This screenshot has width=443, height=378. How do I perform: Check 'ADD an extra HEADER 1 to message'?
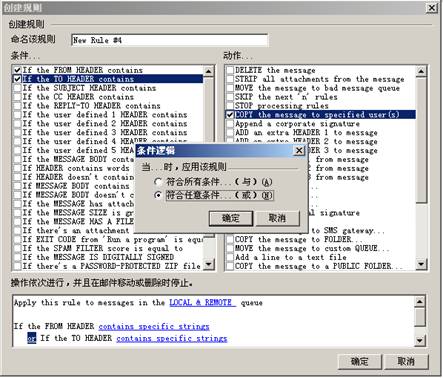pyautogui.click(x=230, y=133)
